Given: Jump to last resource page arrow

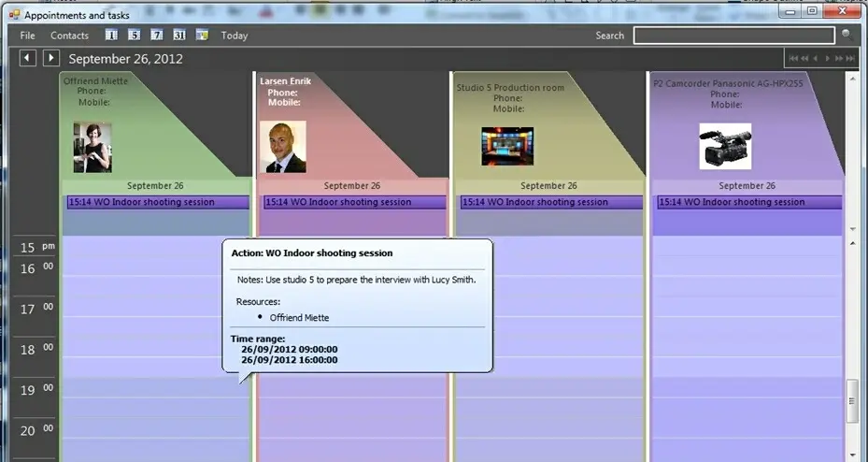Looking at the screenshot, I should click(x=849, y=59).
